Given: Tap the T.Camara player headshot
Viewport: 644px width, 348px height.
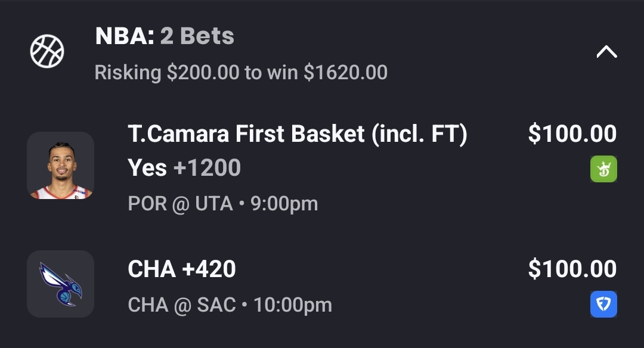Looking at the screenshot, I should 60,166.
